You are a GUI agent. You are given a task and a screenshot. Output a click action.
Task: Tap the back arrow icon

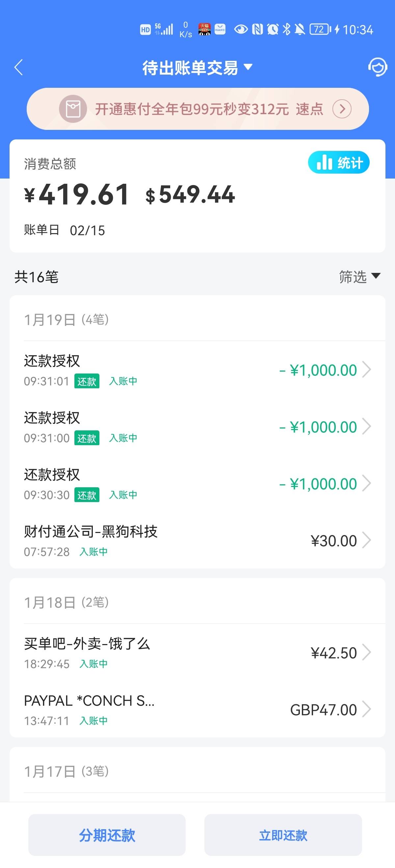coord(19,67)
